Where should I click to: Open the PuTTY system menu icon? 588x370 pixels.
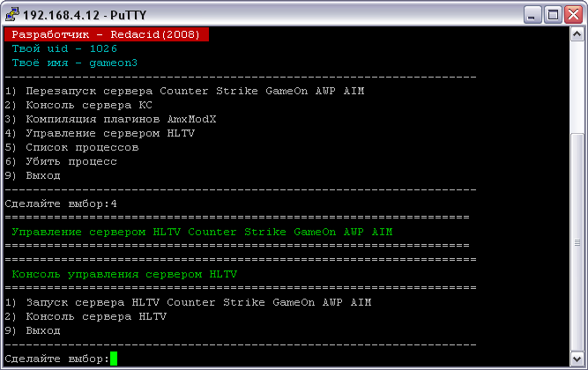click(x=11, y=14)
